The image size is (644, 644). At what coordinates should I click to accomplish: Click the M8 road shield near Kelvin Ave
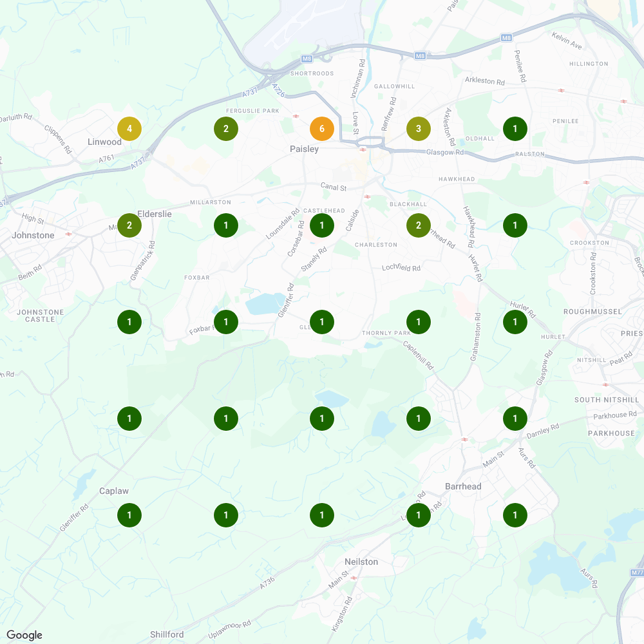point(506,38)
